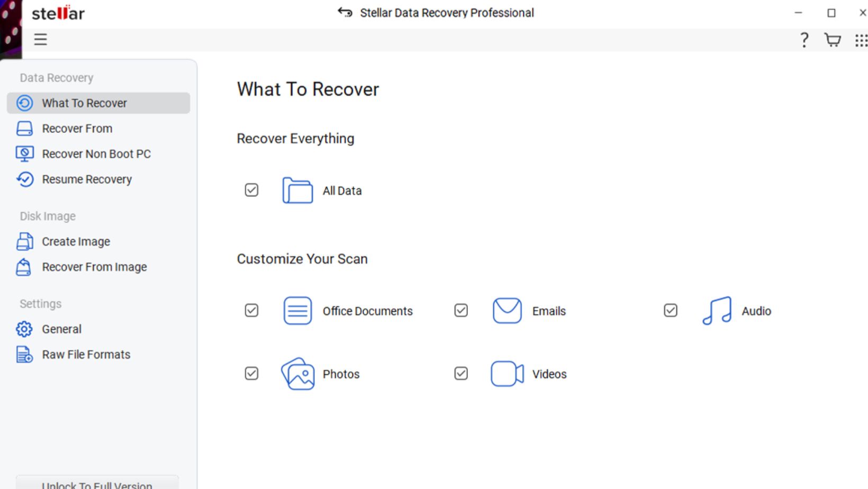Click the Office Documents label
868x489 pixels.
coord(368,311)
